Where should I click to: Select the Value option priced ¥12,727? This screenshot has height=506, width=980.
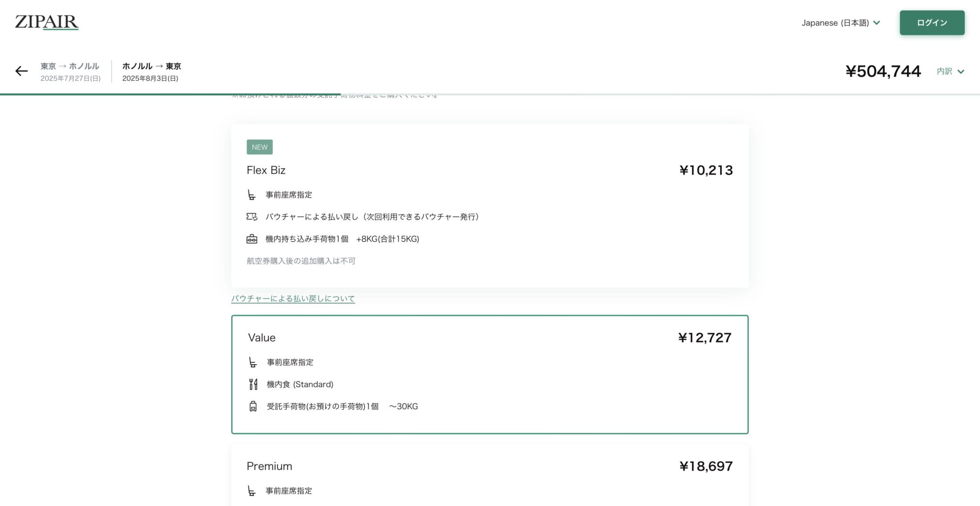point(490,374)
